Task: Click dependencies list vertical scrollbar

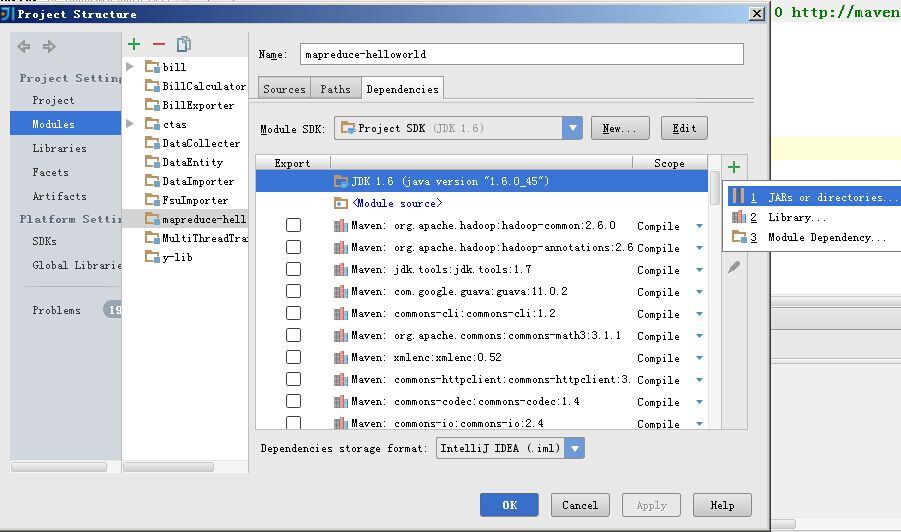Action: point(714,188)
